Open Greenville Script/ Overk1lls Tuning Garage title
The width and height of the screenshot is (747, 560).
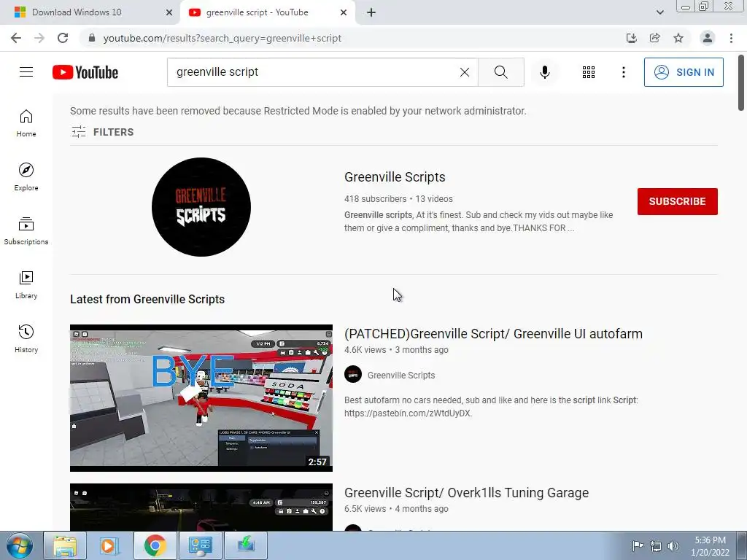tap(466, 493)
